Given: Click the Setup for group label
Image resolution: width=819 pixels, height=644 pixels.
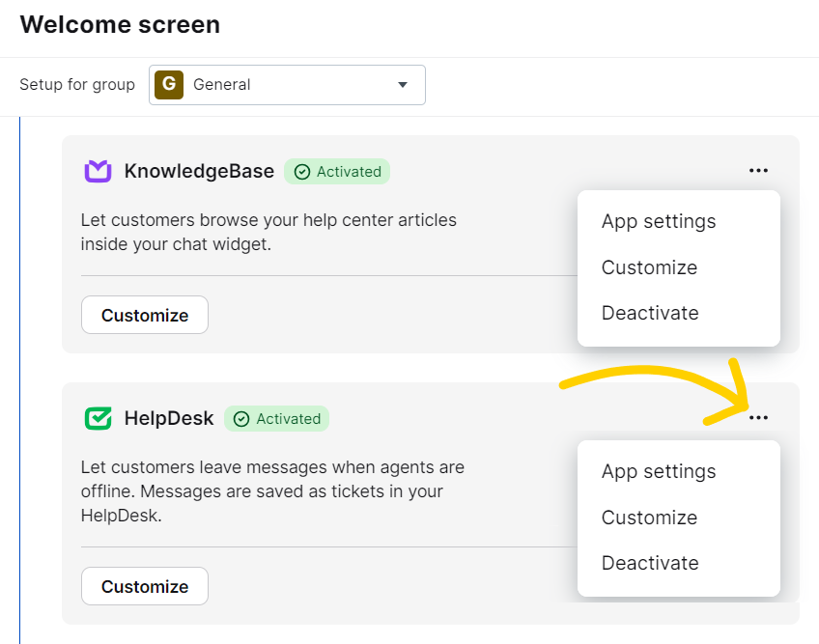Looking at the screenshot, I should (77, 85).
